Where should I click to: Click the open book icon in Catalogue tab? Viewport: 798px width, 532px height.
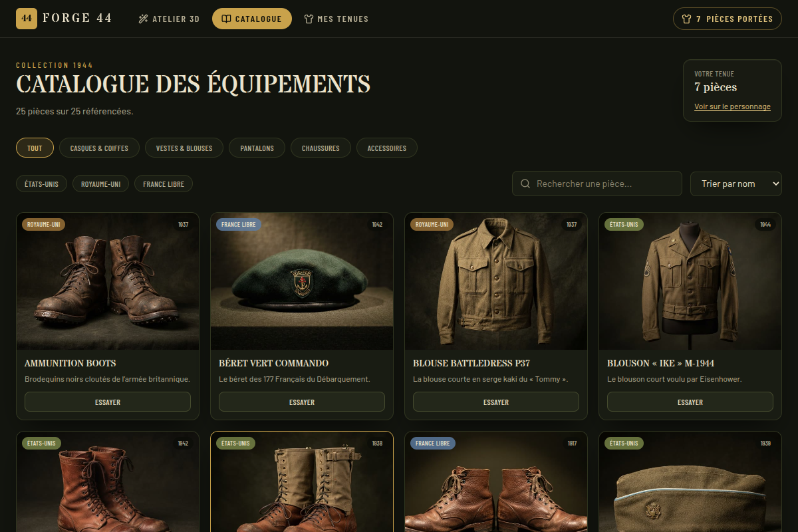[227, 19]
